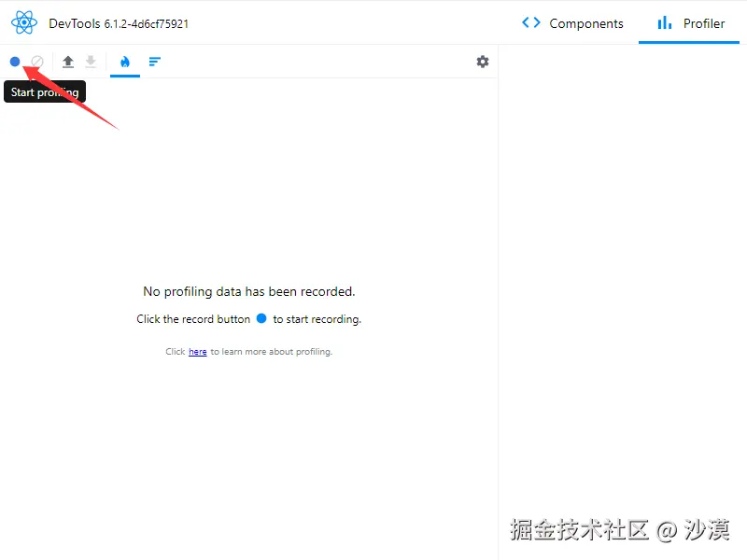This screenshot has height=560, width=747.
Task: Click the 'No profiling data has been recorded.' text
Action: tap(249, 291)
